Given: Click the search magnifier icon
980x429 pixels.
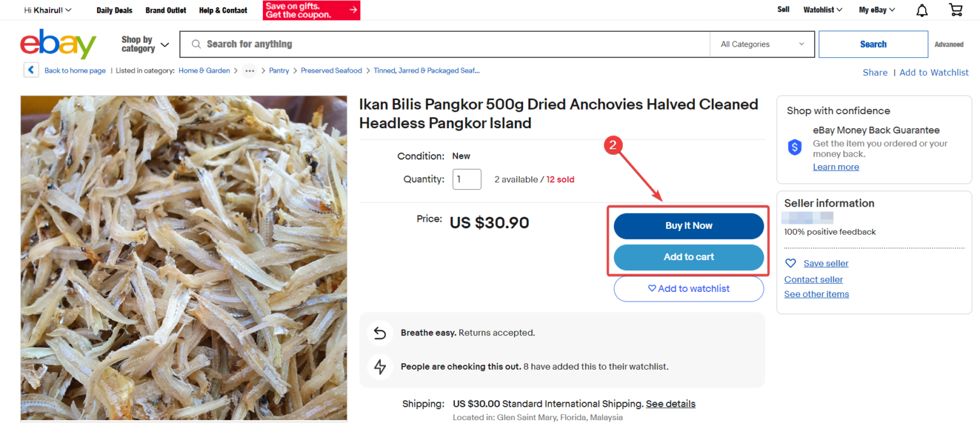Looking at the screenshot, I should [x=195, y=44].
